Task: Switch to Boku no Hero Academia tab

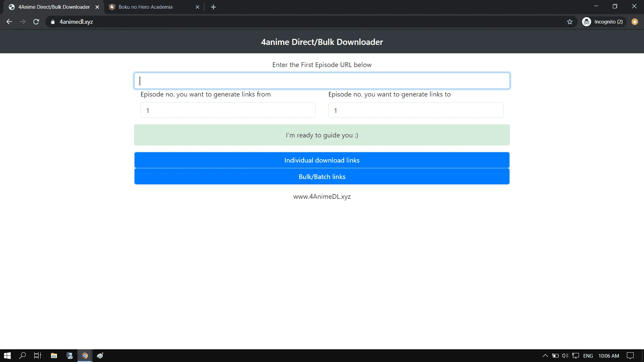Action: click(x=154, y=7)
